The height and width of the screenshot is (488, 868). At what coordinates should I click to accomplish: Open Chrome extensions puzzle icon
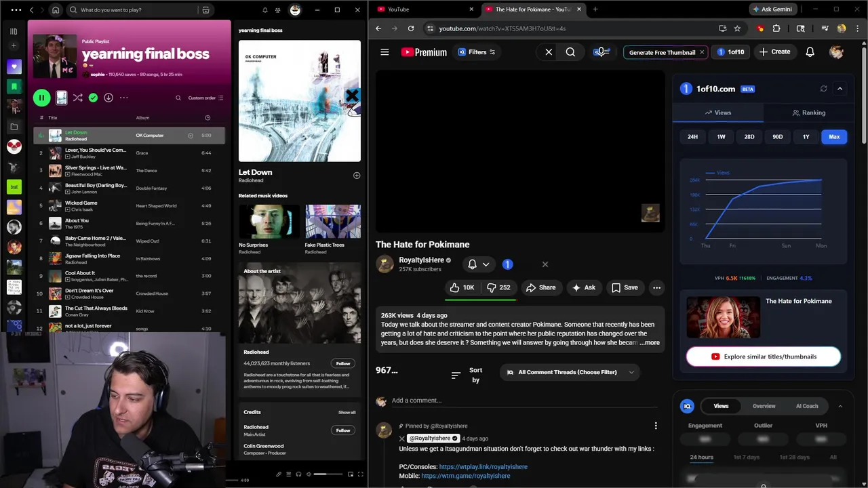click(776, 28)
